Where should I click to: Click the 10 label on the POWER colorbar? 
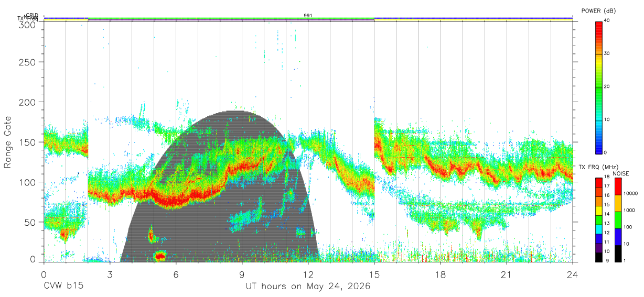(607, 119)
